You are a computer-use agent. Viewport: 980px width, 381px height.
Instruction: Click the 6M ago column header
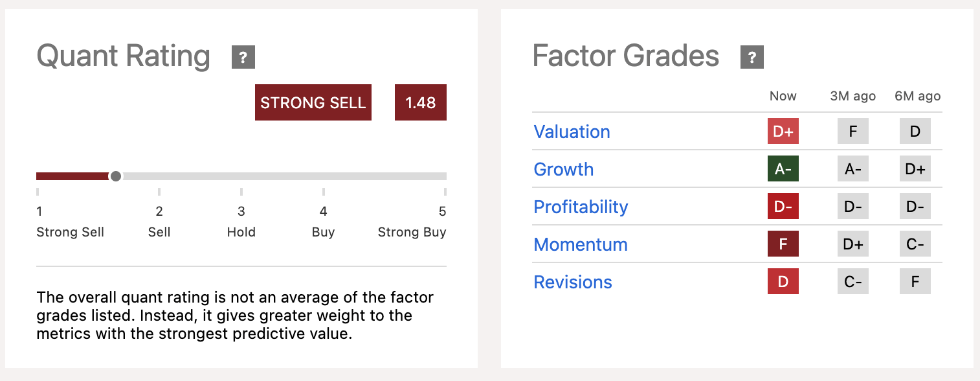coord(917,96)
